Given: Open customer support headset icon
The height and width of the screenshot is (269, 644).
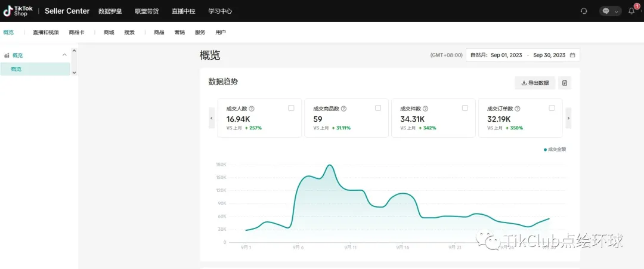Looking at the screenshot, I should click(583, 11).
